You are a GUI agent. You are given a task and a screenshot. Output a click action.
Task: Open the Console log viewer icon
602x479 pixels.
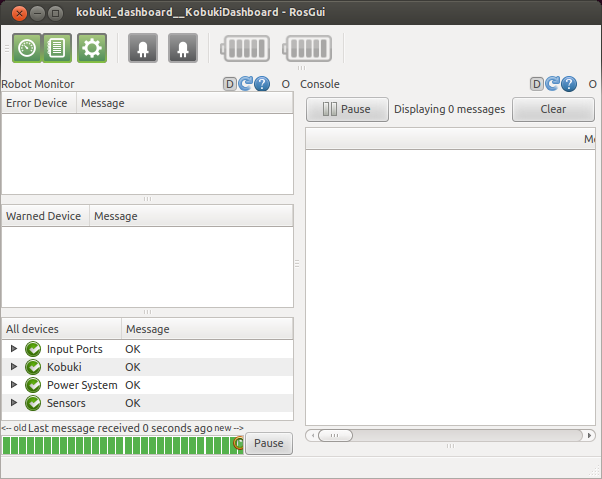point(57,47)
